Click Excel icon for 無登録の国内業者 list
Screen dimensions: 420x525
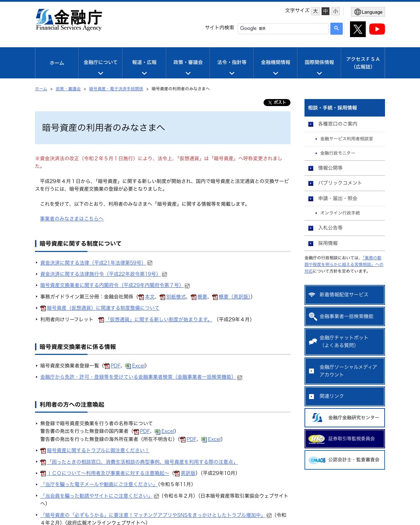(x=157, y=432)
